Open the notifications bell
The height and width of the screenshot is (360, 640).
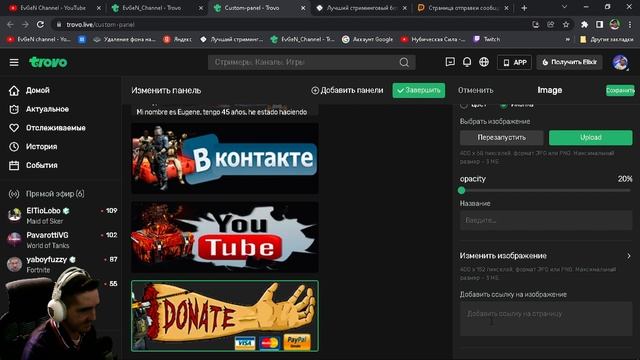pos(467,62)
